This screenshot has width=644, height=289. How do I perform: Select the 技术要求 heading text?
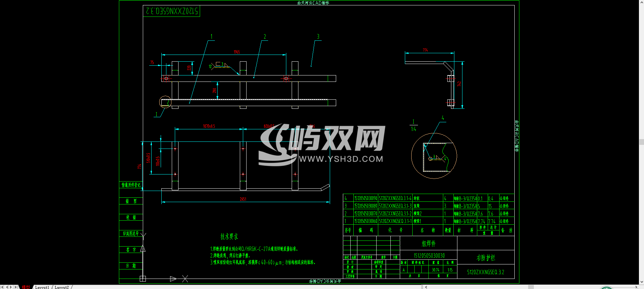pos(229,236)
